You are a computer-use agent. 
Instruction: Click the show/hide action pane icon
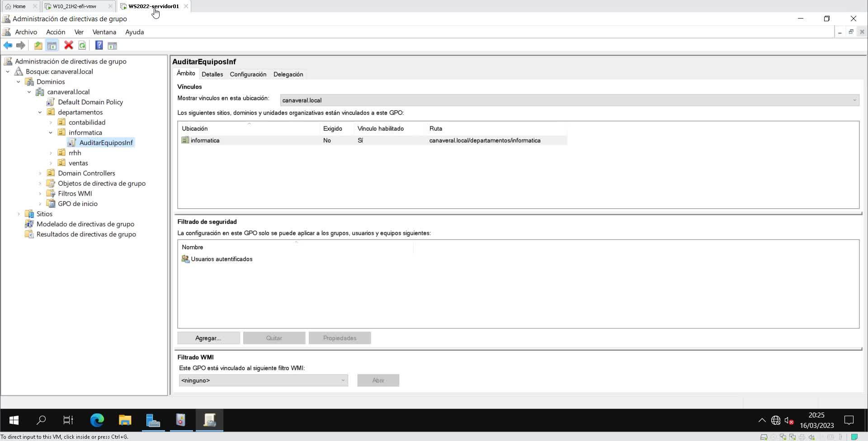pyautogui.click(x=112, y=45)
